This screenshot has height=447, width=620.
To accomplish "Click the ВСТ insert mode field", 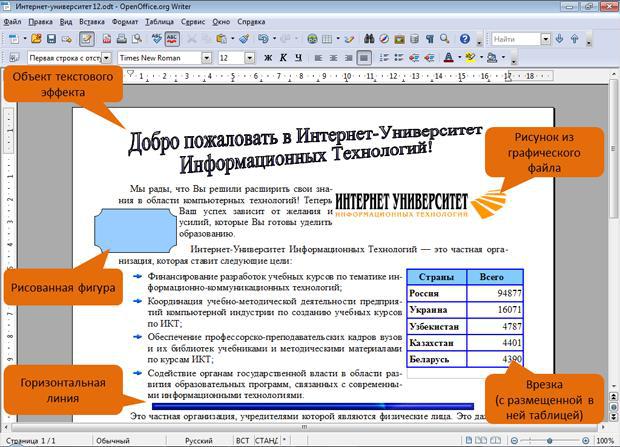I will [243, 440].
